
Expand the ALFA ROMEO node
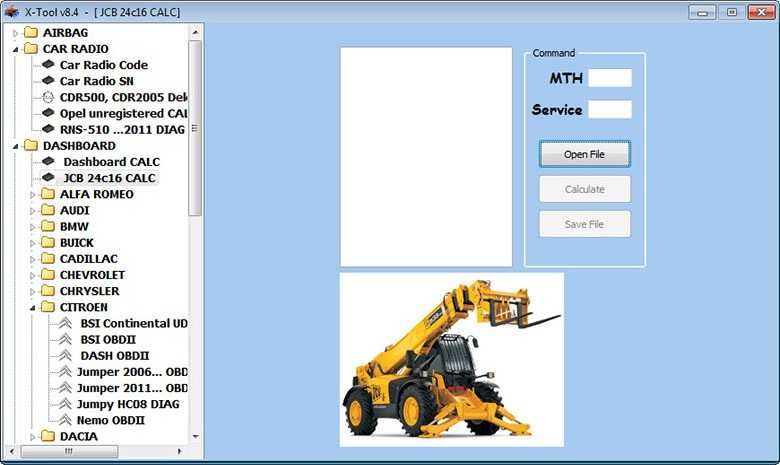(33, 194)
